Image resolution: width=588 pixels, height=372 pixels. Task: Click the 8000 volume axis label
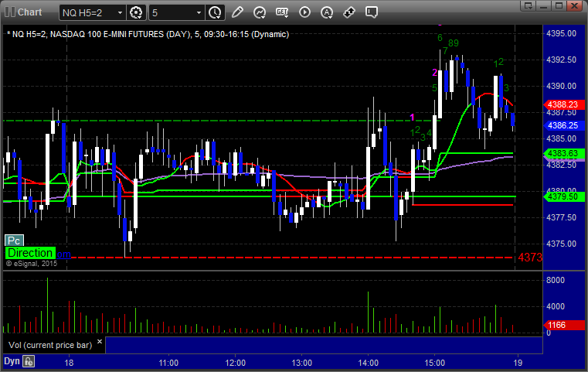556,280
